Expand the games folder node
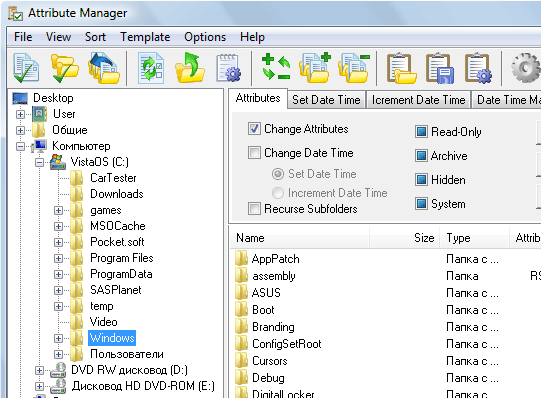The width and height of the screenshot is (541, 398). [x=58, y=210]
